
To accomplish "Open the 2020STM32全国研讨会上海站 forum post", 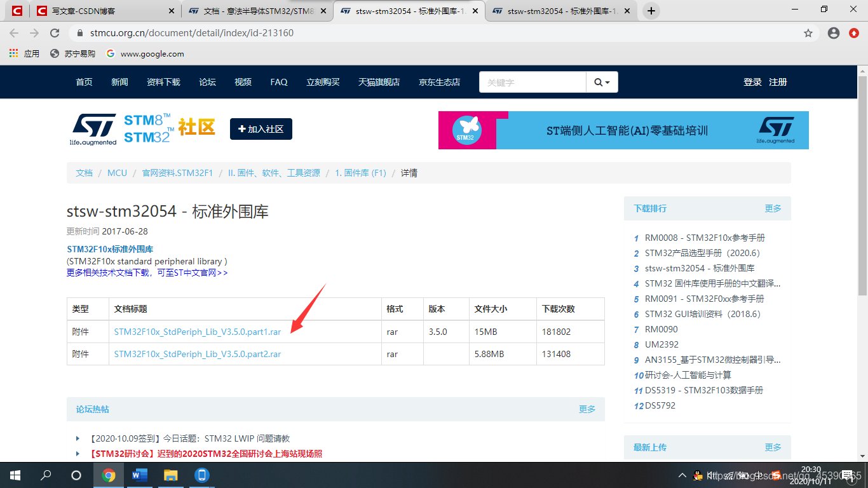I will [x=206, y=454].
